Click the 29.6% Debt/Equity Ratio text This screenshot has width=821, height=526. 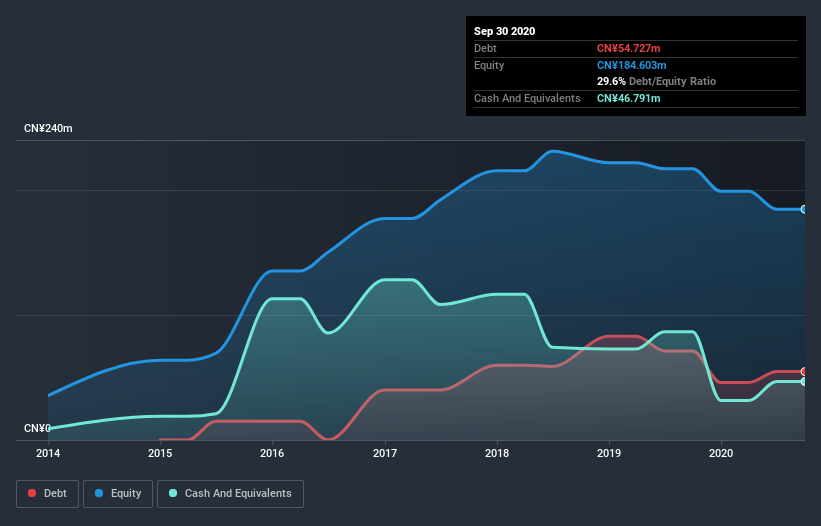pyautogui.click(x=656, y=81)
